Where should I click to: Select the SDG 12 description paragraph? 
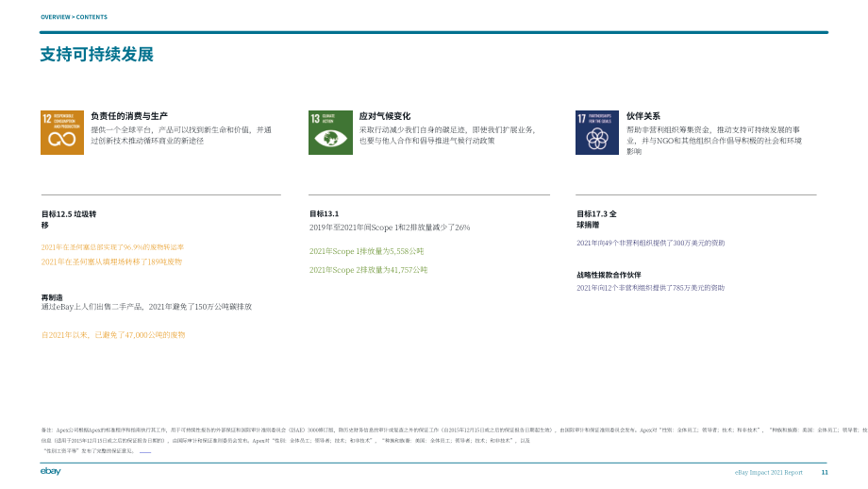181,135
